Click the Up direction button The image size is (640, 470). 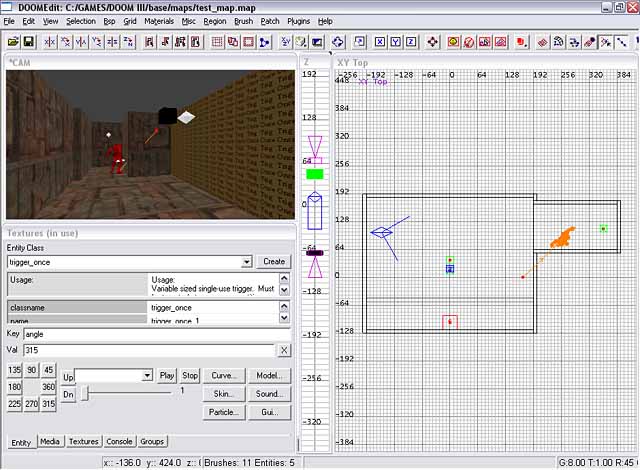(68, 377)
